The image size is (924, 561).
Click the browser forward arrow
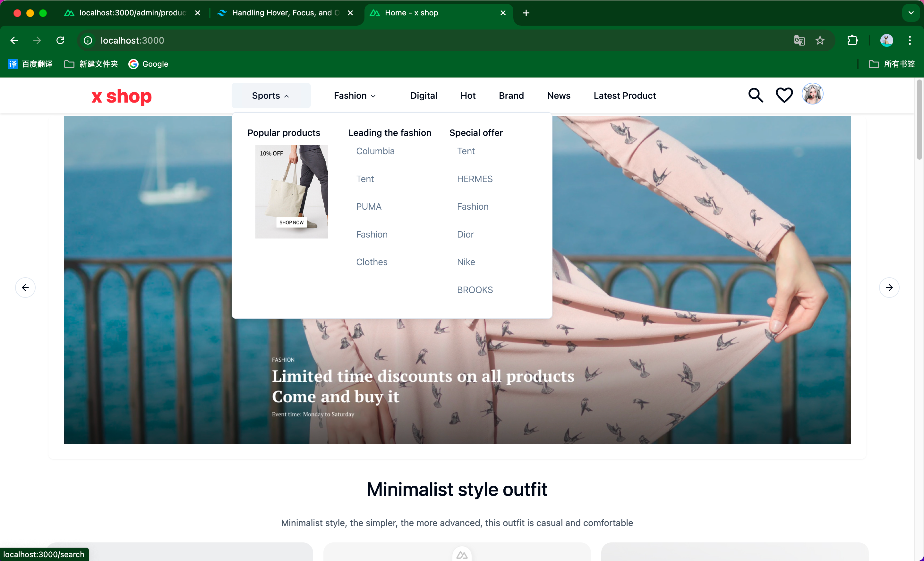pyautogui.click(x=37, y=40)
